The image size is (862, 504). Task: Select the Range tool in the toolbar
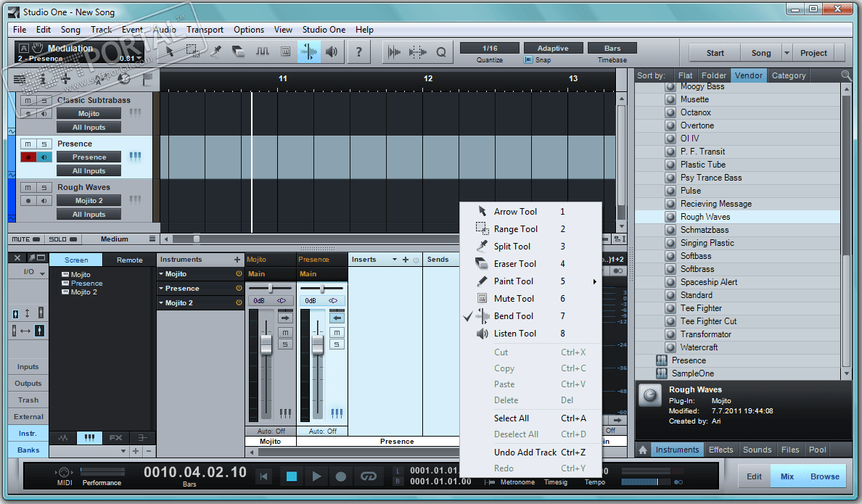pyautogui.click(x=193, y=51)
